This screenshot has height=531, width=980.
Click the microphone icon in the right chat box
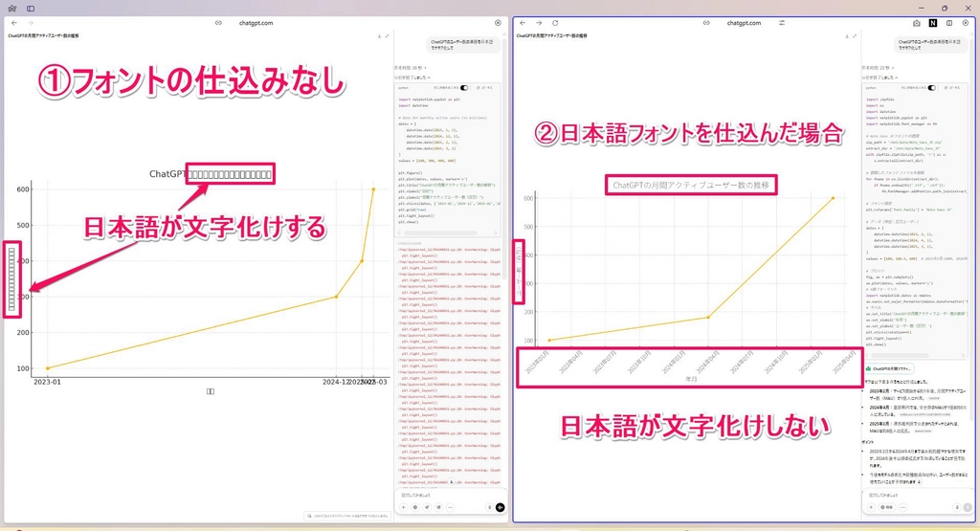pos(957,507)
